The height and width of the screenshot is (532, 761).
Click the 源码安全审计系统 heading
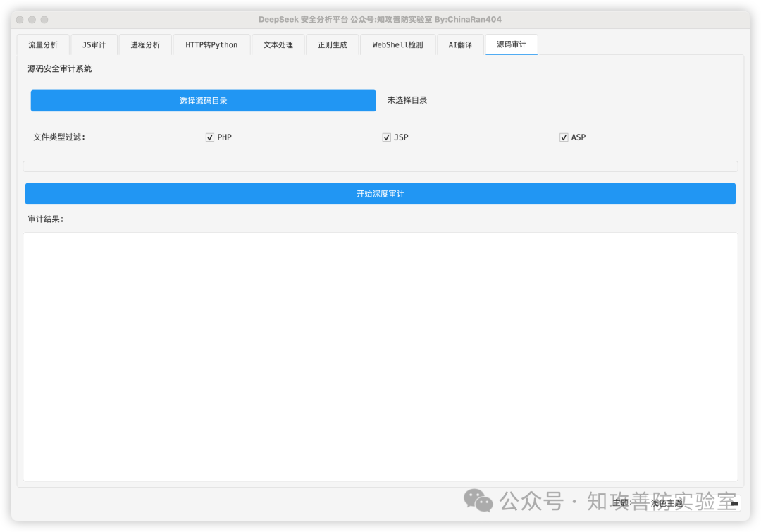(x=60, y=69)
